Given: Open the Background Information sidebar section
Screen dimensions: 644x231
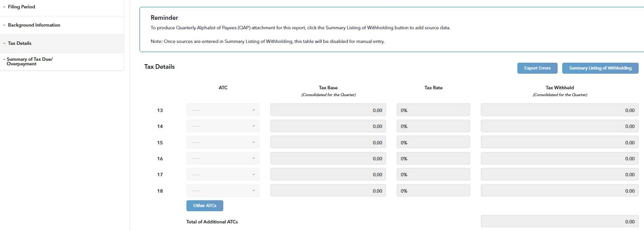Looking at the screenshot, I should pos(34,25).
